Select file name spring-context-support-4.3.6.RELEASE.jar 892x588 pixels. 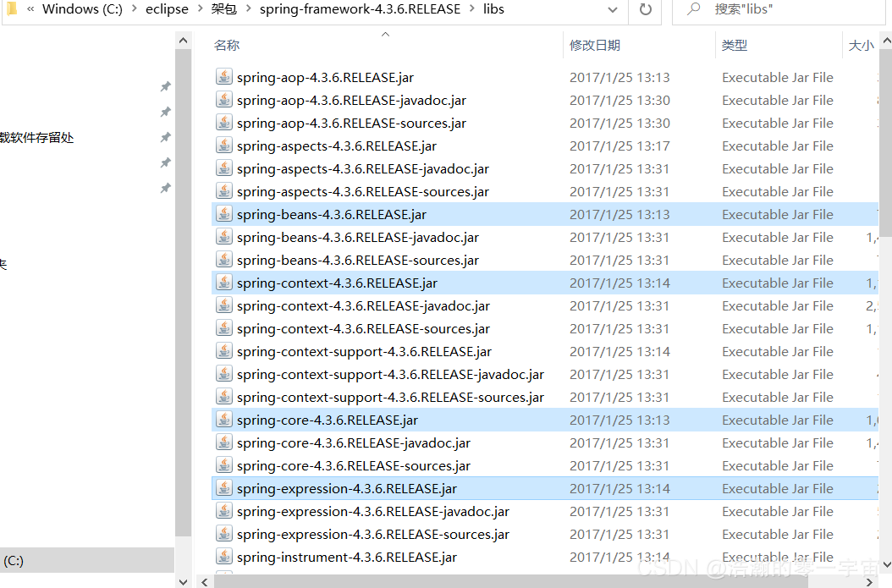(x=364, y=351)
